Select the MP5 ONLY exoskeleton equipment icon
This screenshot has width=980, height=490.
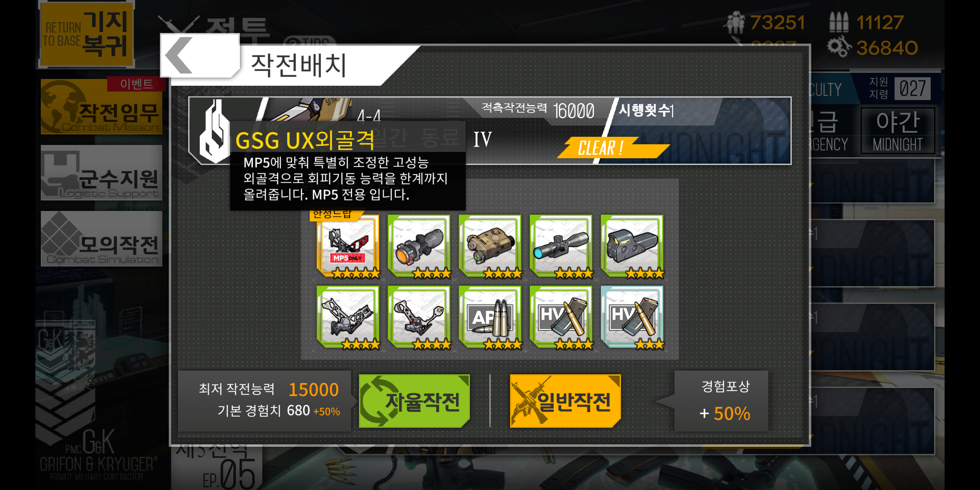[348, 246]
